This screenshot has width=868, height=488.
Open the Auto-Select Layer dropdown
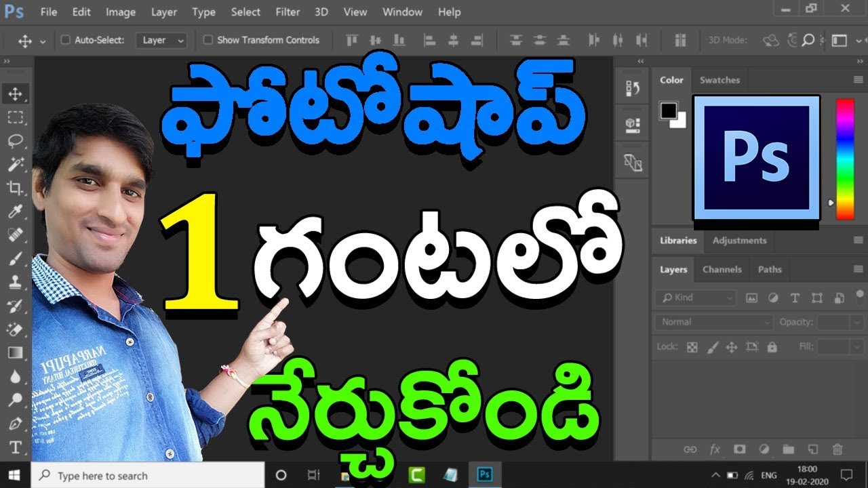pyautogui.click(x=161, y=41)
